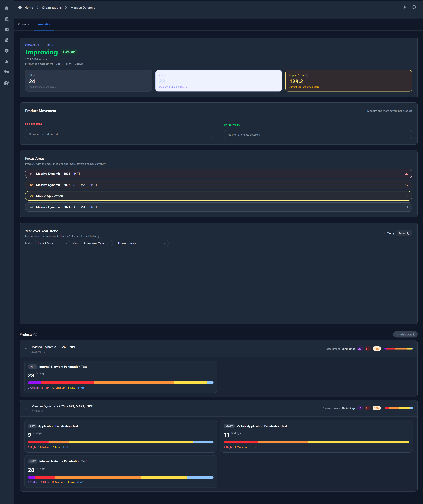Open the Assessment Type view dropdown
Image resolution: width=423 pixels, height=504 pixels.
tap(97, 243)
